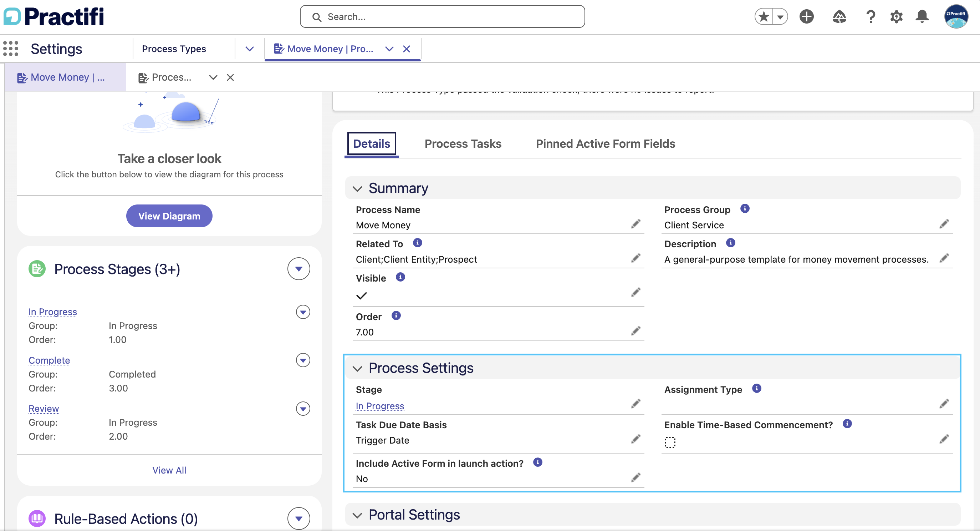Click the View Diagram button

(169, 216)
